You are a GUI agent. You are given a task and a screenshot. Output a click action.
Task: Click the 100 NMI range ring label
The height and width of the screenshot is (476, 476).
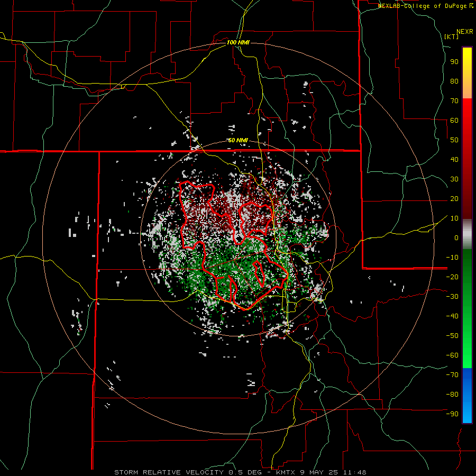pos(238,42)
